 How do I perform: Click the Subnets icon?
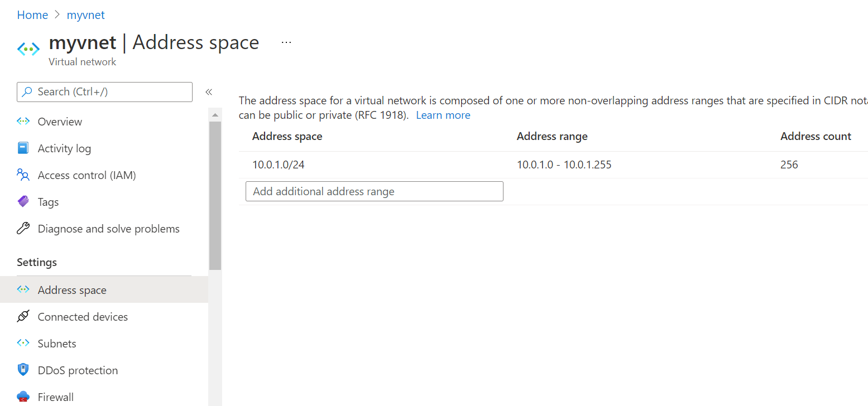pyautogui.click(x=23, y=344)
